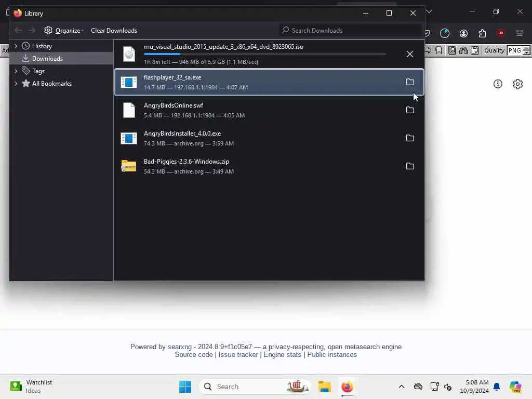
Task: Click the picture bookmark icon in the extension toolbar
Action: pos(452,50)
